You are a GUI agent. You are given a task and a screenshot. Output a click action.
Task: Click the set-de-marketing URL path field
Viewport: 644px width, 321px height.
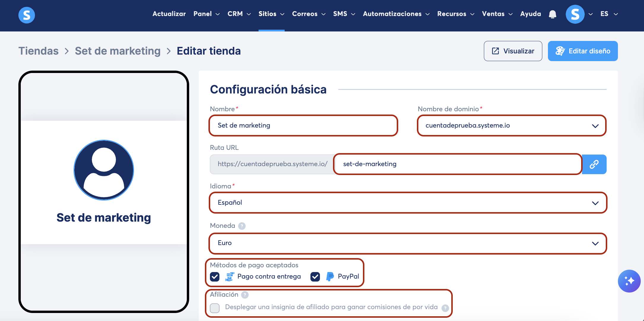click(458, 164)
